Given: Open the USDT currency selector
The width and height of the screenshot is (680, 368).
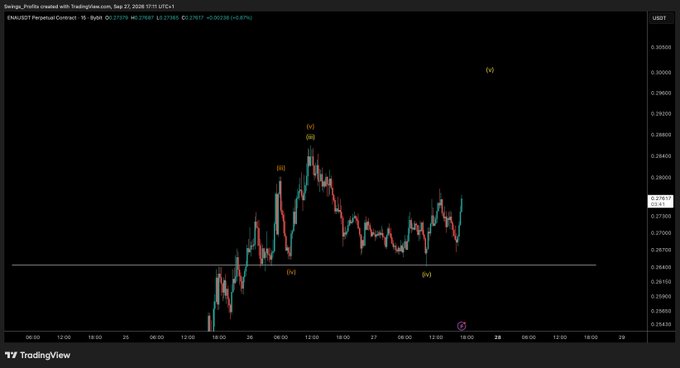Looking at the screenshot, I should (659, 18).
